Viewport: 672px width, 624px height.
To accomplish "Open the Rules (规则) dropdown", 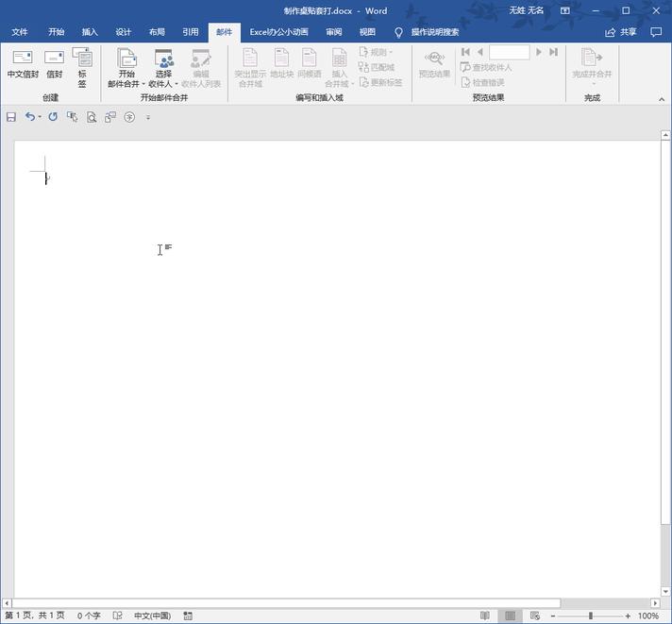I will click(x=376, y=52).
